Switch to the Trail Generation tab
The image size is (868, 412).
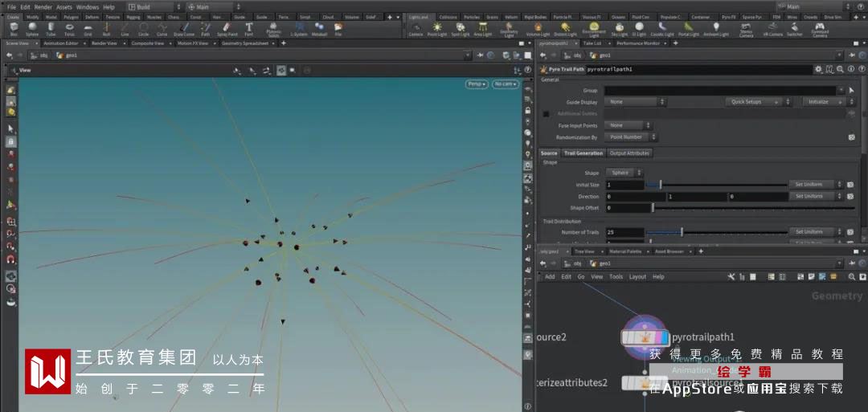click(x=583, y=153)
